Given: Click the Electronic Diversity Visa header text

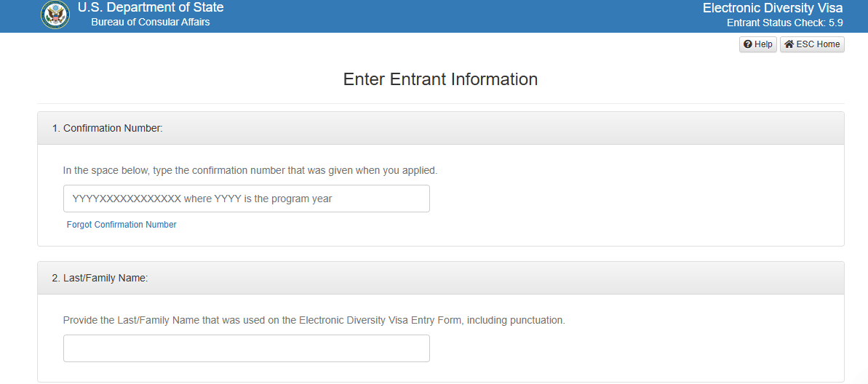Looking at the screenshot, I should pos(773,8).
